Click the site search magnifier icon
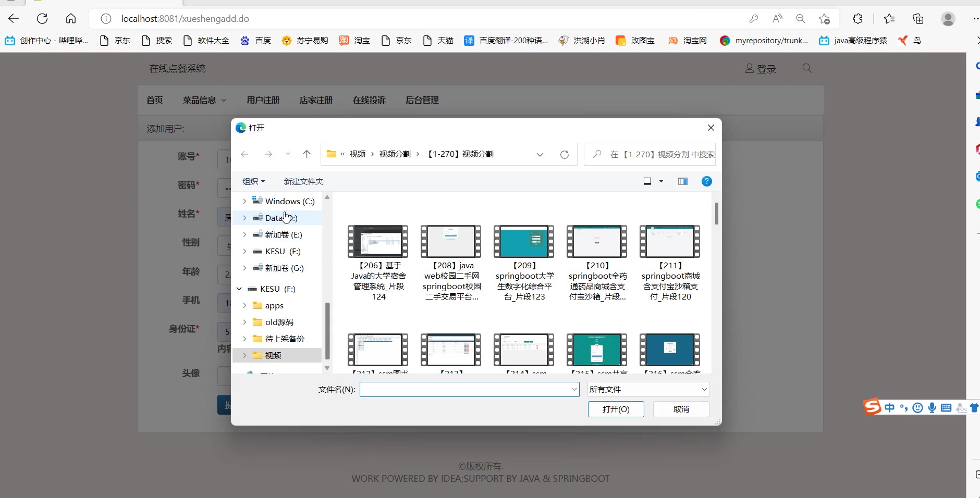This screenshot has width=980, height=498. coord(807,68)
